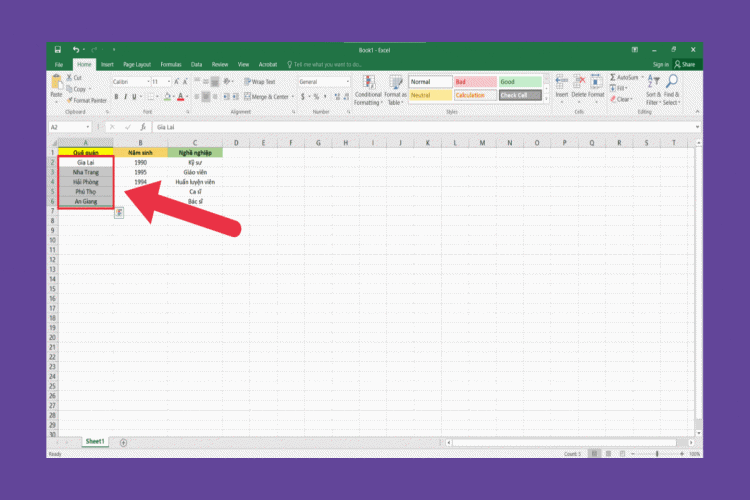The width and height of the screenshot is (750, 500).
Task: Switch to Page Break Preview in the status bar
Action: (622, 454)
